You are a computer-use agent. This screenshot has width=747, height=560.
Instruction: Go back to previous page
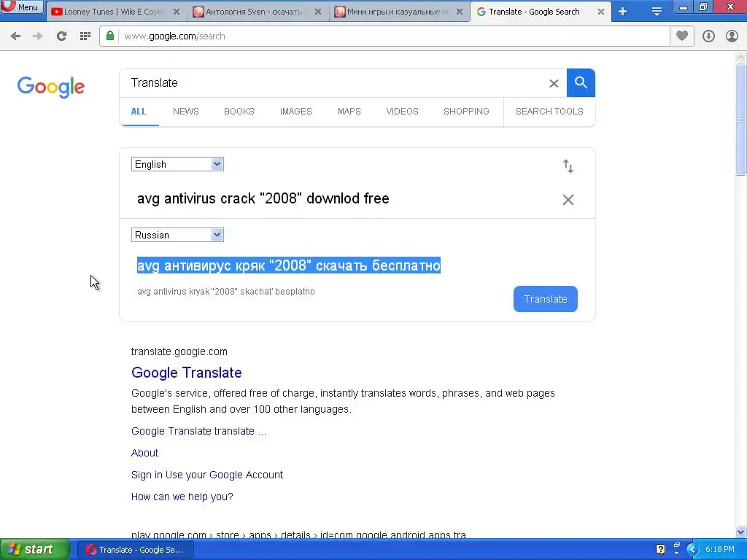point(15,36)
